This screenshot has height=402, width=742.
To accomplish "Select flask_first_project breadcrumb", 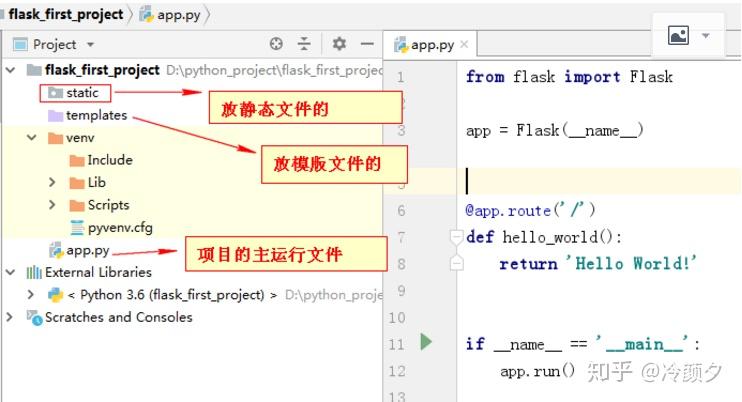I will point(66,15).
